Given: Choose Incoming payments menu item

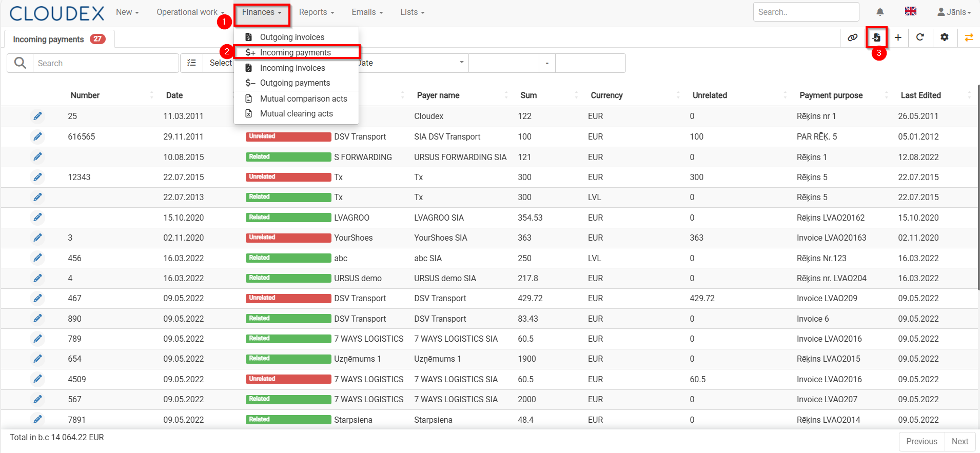Looking at the screenshot, I should click(296, 52).
